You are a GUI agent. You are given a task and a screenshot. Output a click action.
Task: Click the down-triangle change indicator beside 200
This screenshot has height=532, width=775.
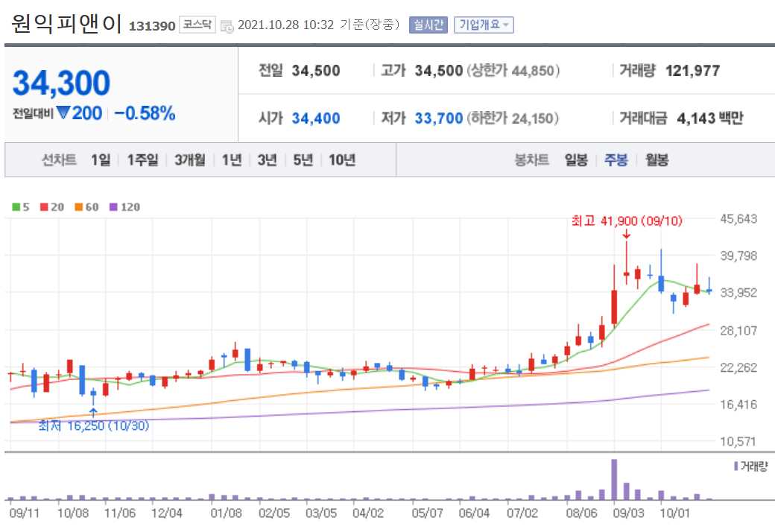63,113
